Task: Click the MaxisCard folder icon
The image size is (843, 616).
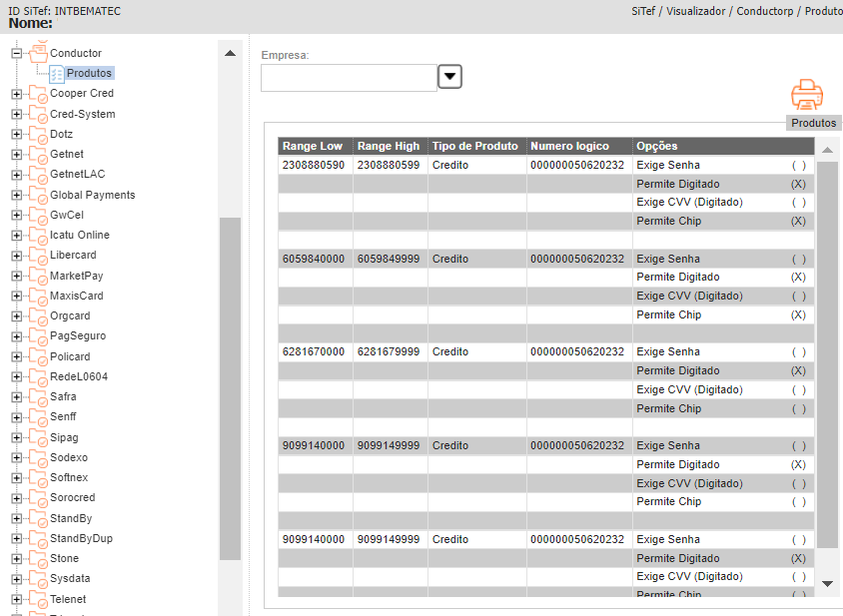Action: [38, 297]
